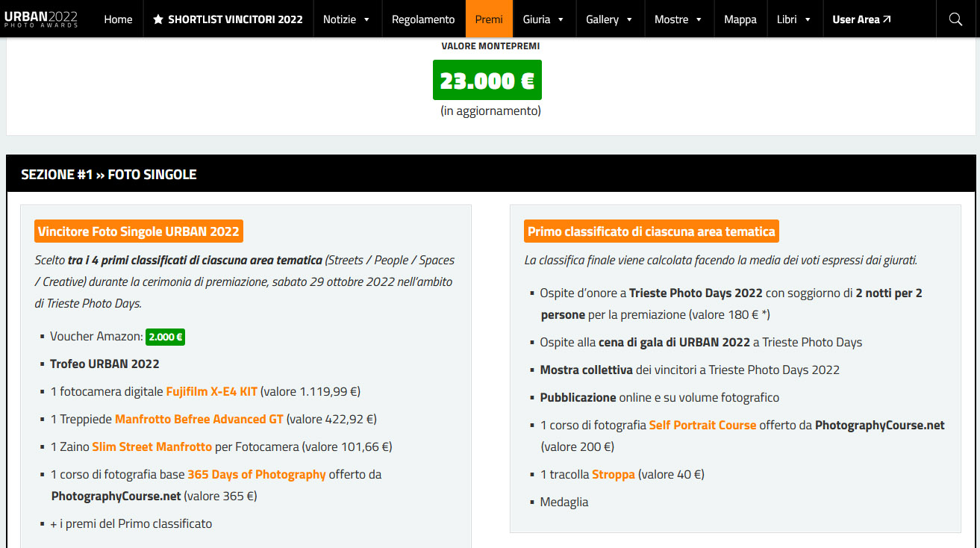
Task: Open the User Area menu item
Action: 861,19
